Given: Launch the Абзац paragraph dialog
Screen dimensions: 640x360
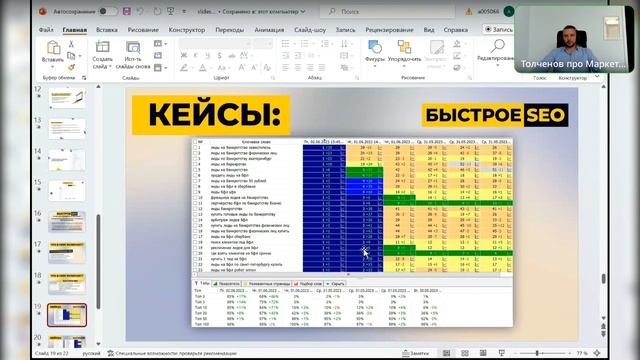Looking at the screenshot, I should click(357, 78).
